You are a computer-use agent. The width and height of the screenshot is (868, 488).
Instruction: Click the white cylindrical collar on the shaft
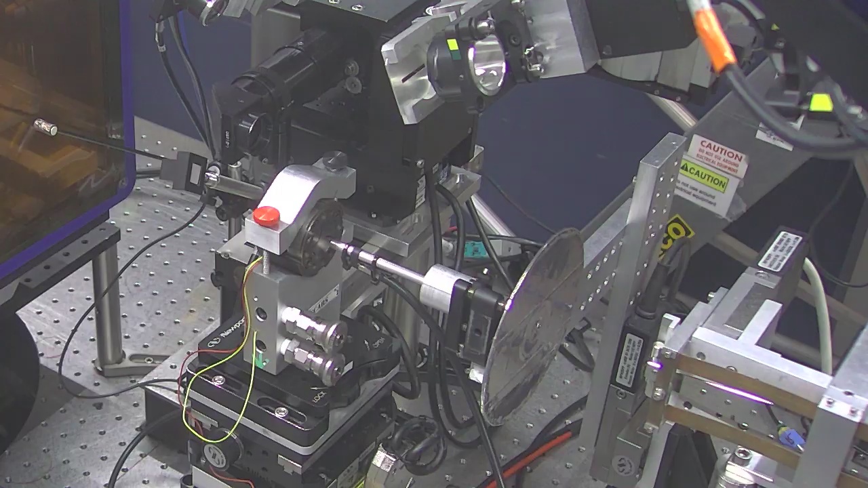tap(439, 288)
